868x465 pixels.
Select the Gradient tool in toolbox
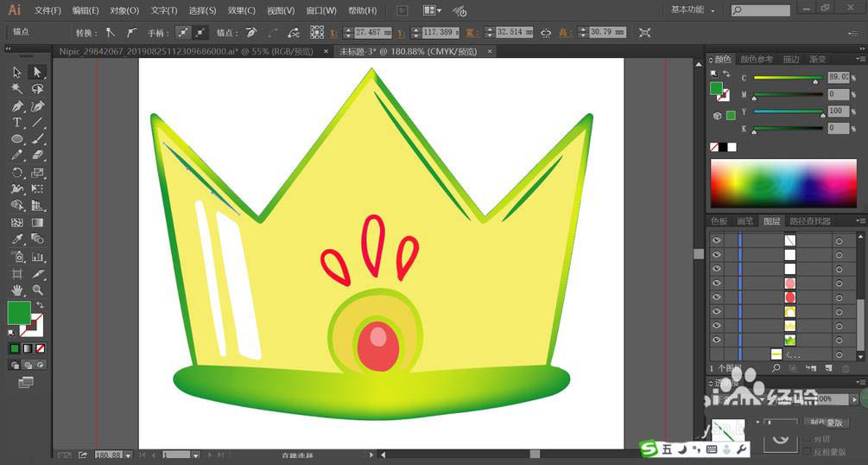[x=37, y=223]
